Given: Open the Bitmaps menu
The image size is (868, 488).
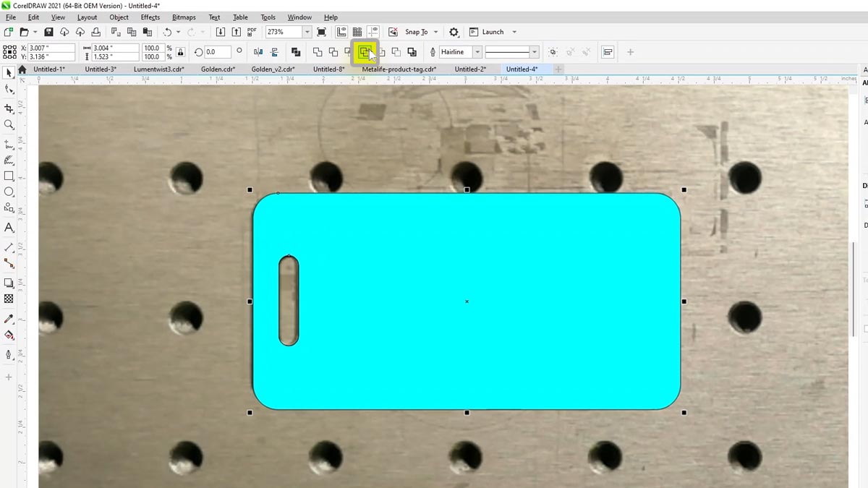Looking at the screenshot, I should (x=183, y=17).
